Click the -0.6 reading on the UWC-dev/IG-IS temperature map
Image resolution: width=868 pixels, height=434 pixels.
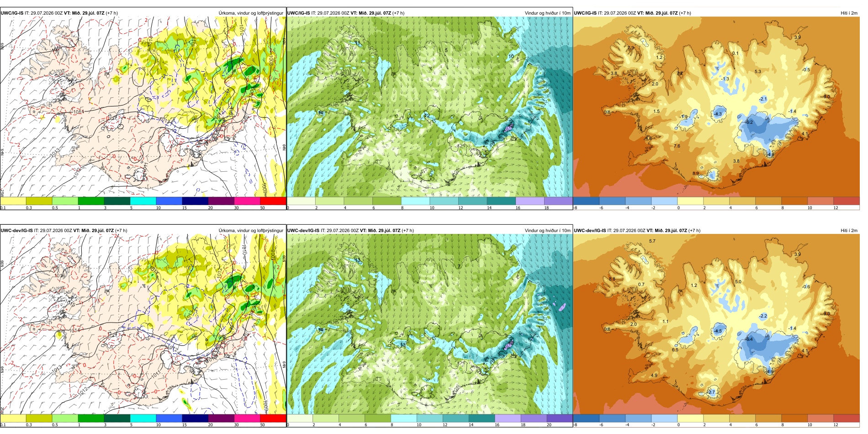point(806,287)
